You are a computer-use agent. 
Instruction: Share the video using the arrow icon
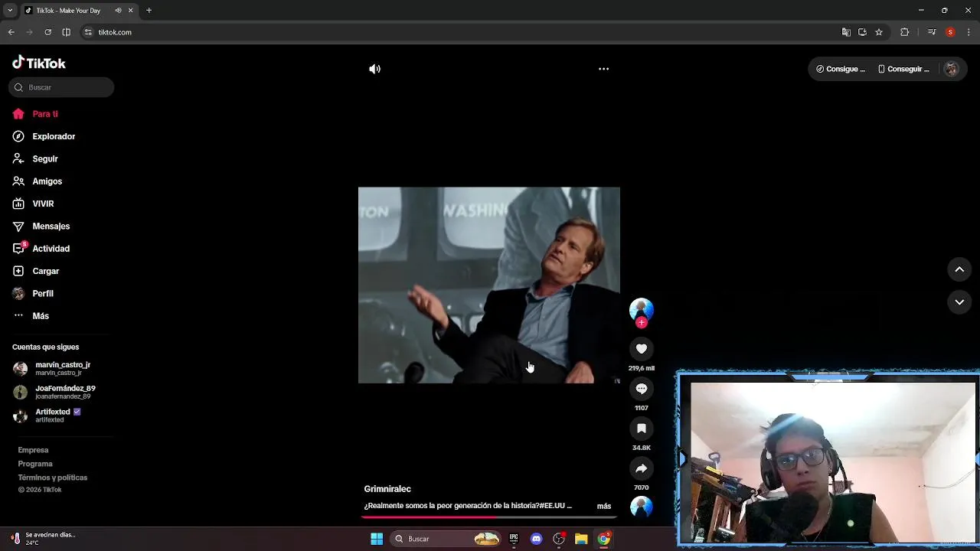click(x=642, y=468)
